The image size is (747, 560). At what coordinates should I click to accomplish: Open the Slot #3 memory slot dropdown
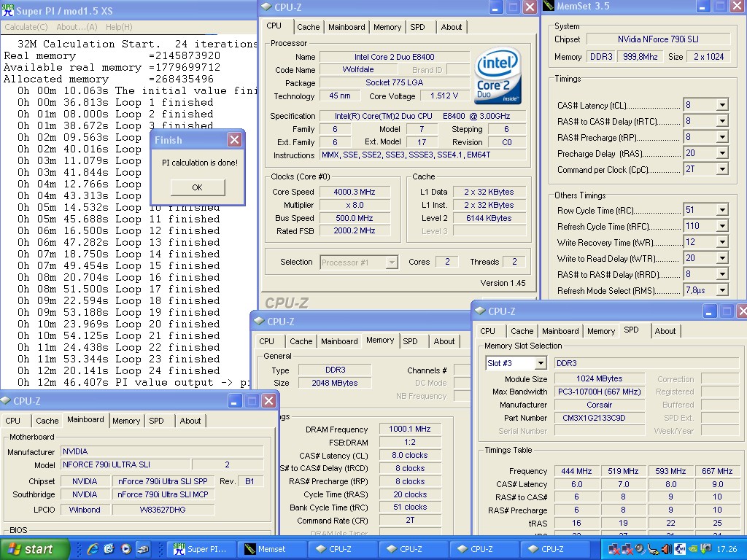[541, 363]
